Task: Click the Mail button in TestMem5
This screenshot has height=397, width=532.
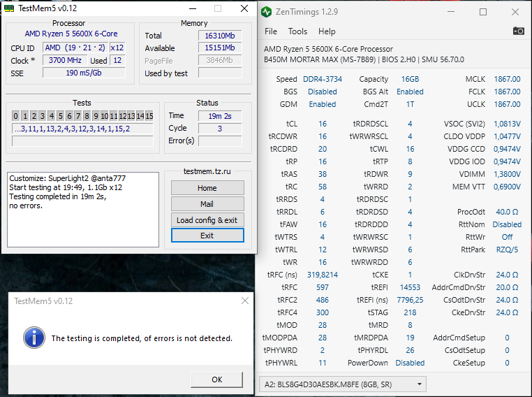Action: pos(207,204)
